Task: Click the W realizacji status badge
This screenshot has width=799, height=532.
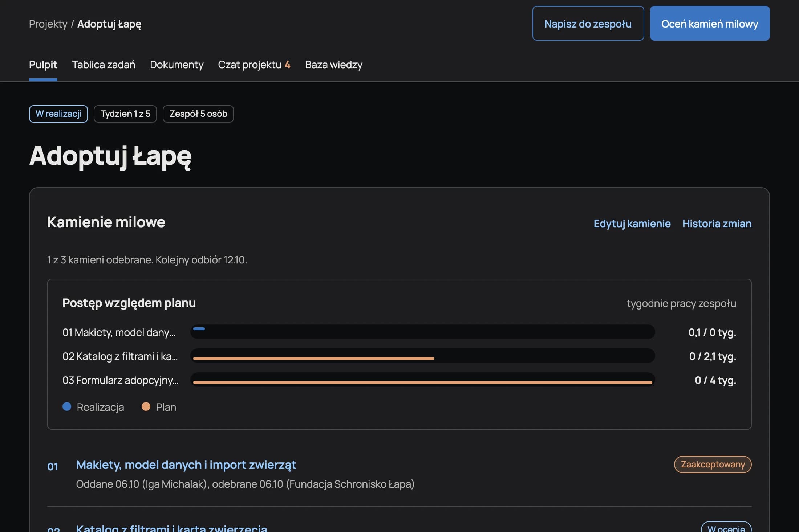Action: (x=58, y=114)
